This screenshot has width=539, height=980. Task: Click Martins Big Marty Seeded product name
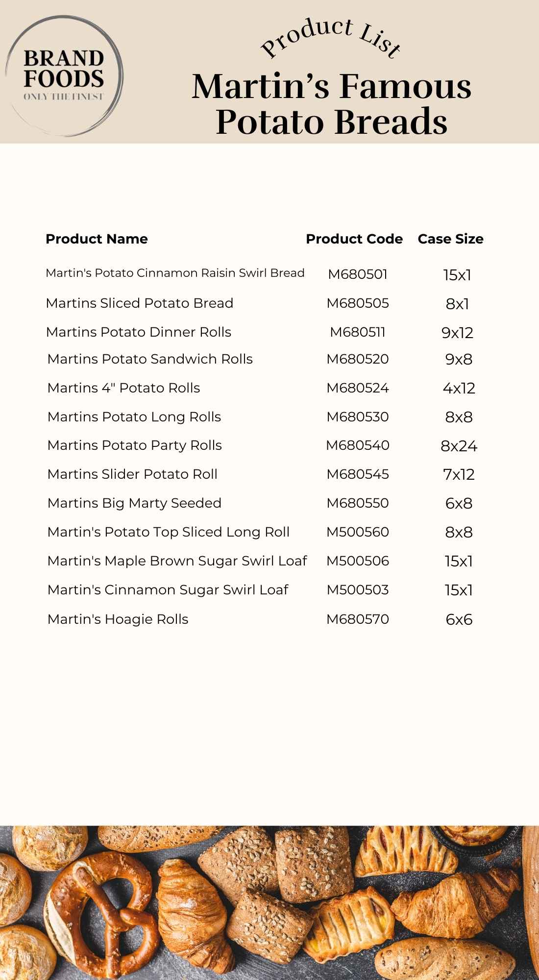click(x=134, y=503)
